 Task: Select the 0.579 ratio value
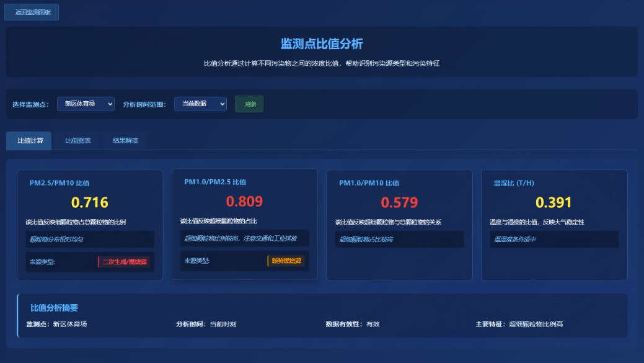pyautogui.click(x=399, y=202)
